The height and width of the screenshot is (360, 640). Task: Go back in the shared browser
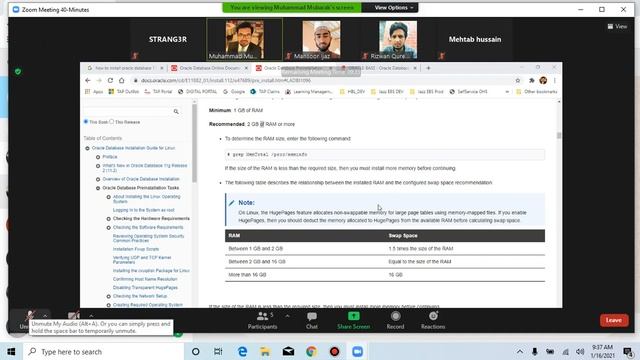(88, 80)
